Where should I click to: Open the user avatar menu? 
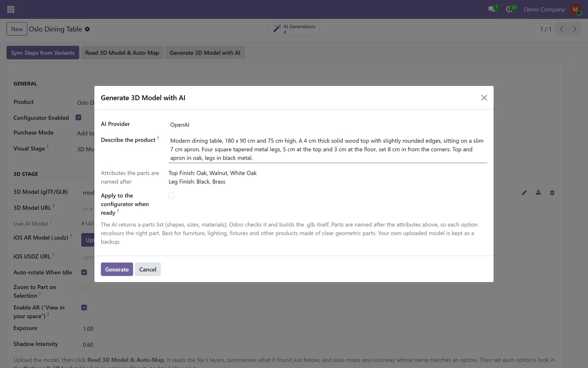point(575,9)
